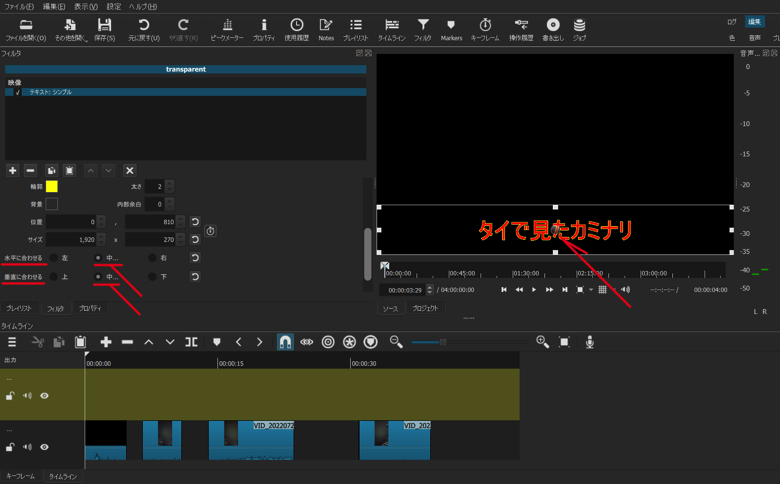Show the 使用履歴 clock icon
Screen dimensions: 780x484
tap(296, 25)
